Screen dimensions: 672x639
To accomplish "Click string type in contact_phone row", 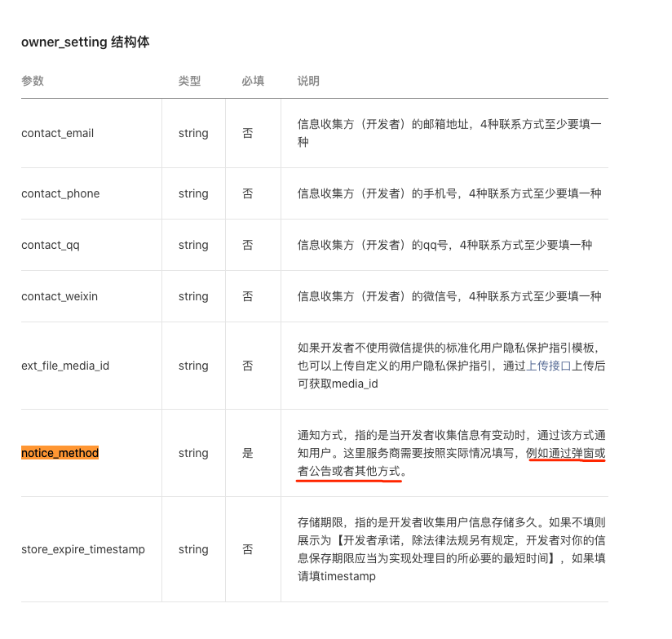I will (x=193, y=194).
